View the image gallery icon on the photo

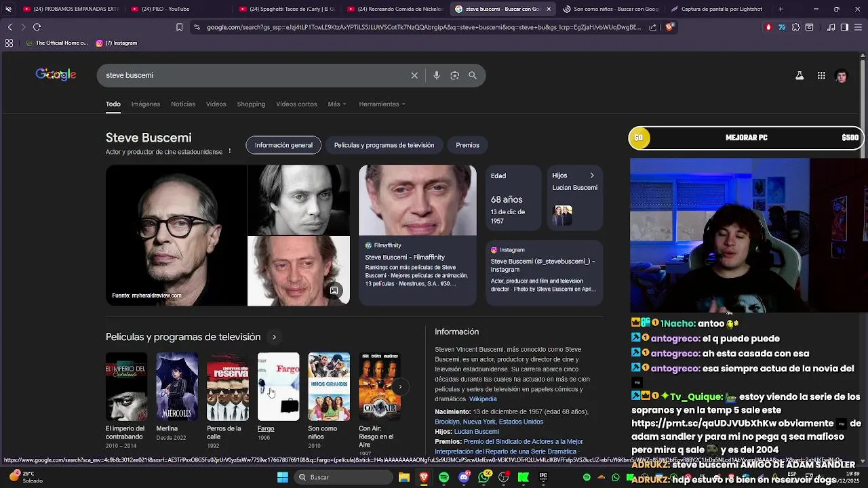coord(334,291)
